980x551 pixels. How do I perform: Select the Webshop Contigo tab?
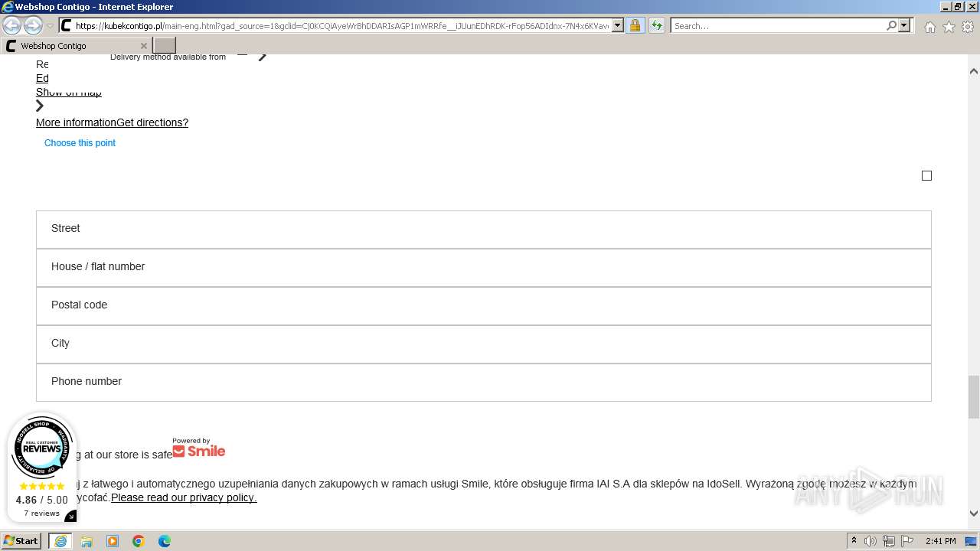click(75, 46)
